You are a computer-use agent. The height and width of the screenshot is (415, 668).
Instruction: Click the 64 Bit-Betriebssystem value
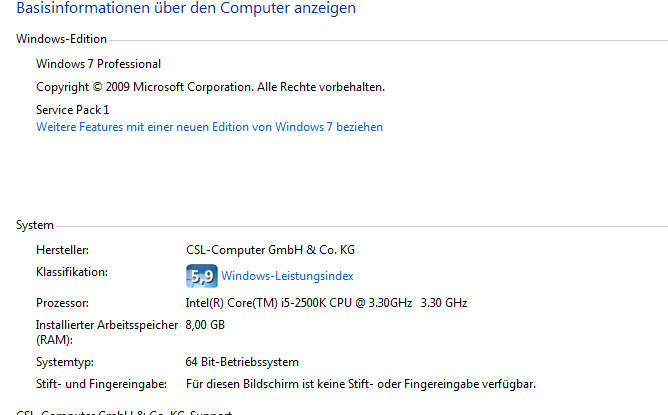(242, 362)
